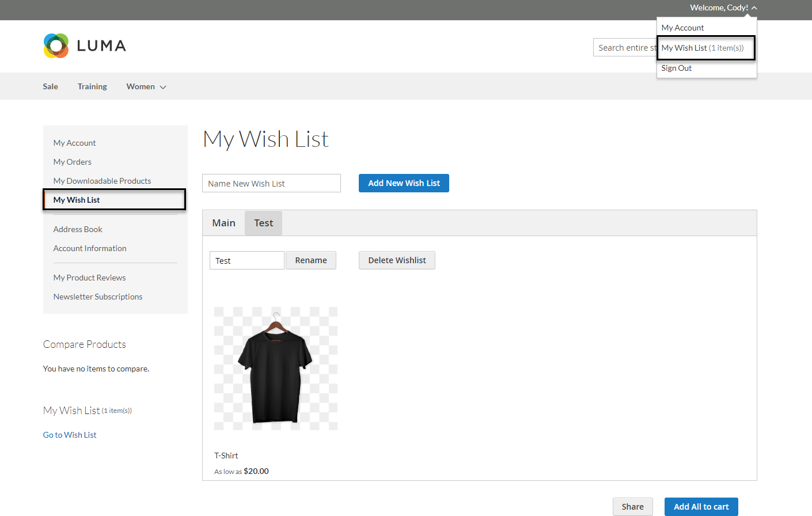Expand the Women category menu

(146, 86)
